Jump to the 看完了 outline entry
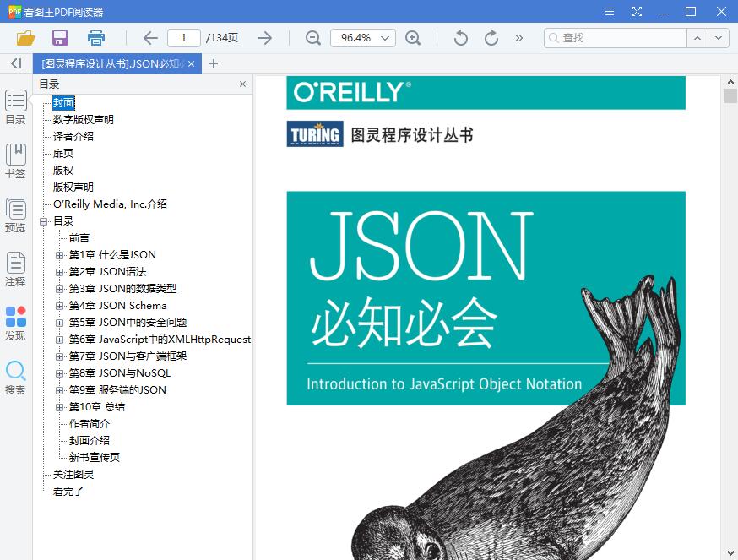738x560 pixels. [68, 492]
